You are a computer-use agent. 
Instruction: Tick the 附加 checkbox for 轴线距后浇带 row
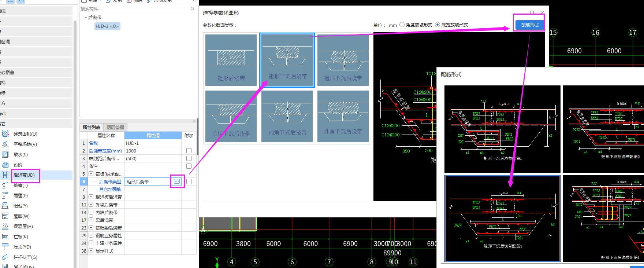(189, 158)
